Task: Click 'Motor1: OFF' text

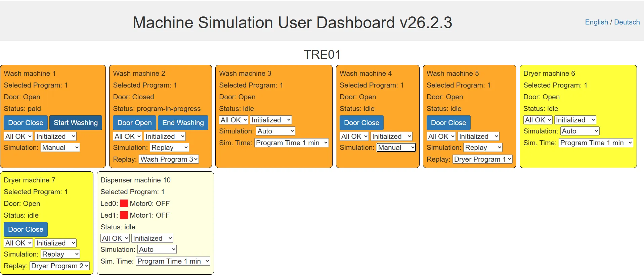Action: pos(150,215)
